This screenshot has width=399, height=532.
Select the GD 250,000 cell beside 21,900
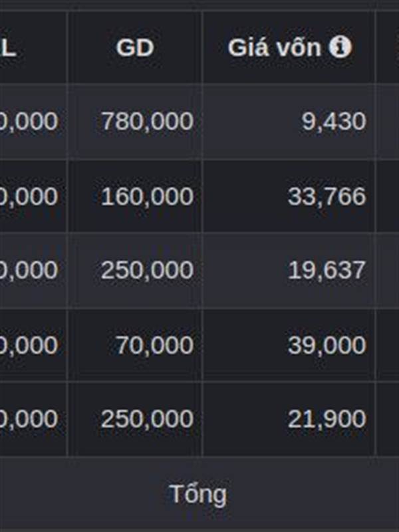point(135,419)
